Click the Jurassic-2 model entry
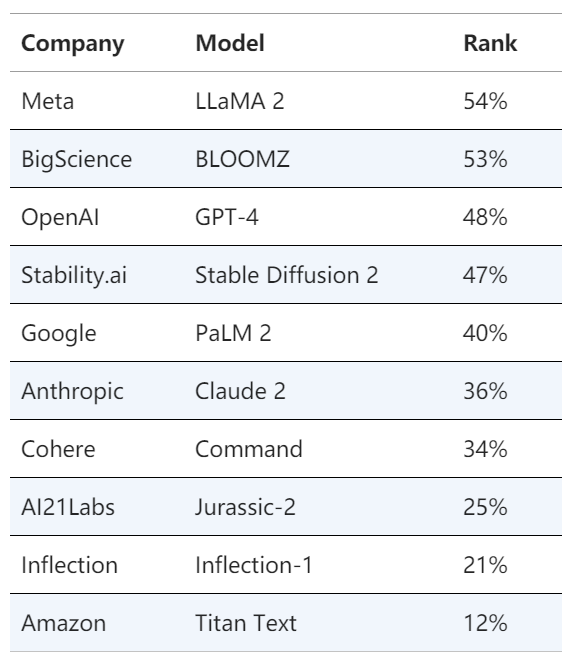This screenshot has width=562, height=653. click(245, 507)
